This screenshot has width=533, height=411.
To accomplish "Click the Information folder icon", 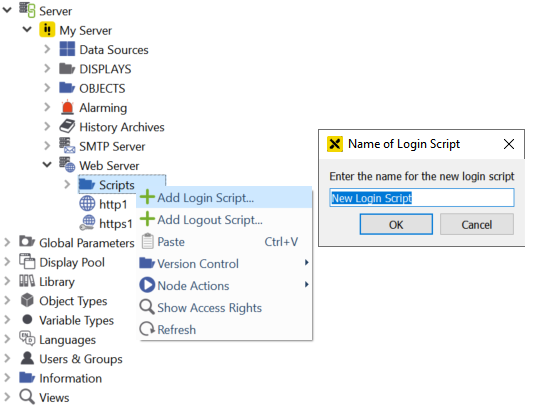I will click(x=27, y=377).
